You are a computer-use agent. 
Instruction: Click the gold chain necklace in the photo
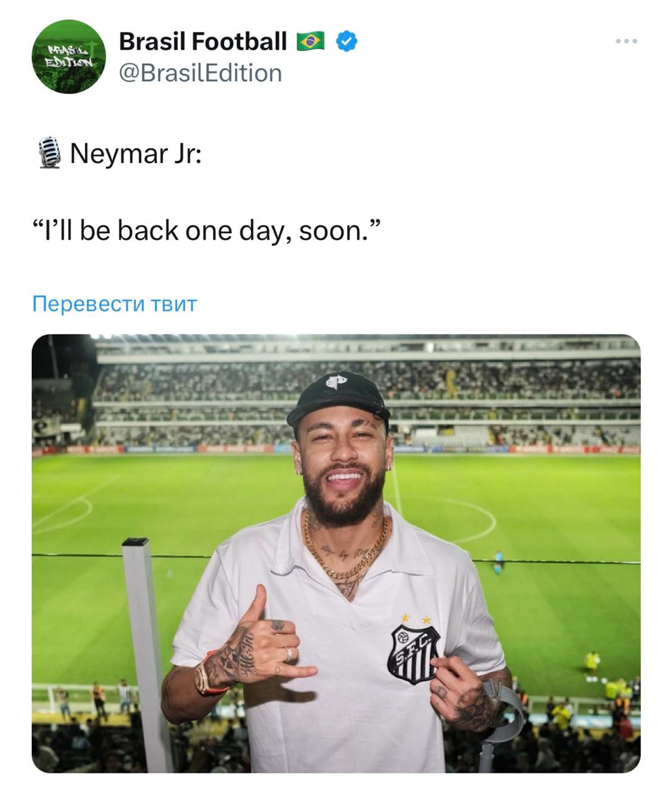[x=346, y=548]
